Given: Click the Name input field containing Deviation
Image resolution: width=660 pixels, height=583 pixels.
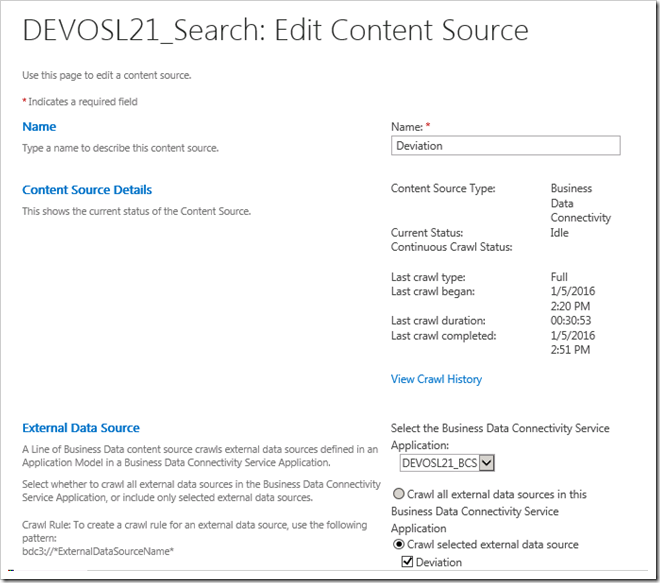Looking at the screenshot, I should (x=506, y=146).
